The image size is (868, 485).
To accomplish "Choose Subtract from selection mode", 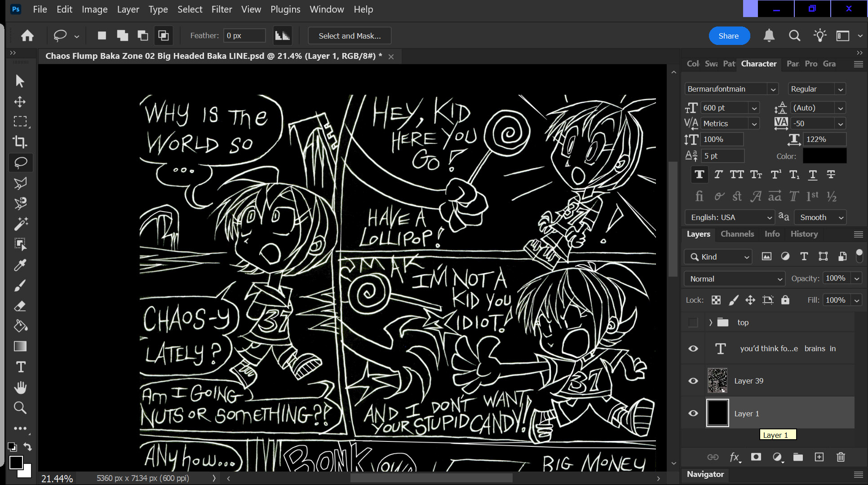I will [x=143, y=35].
